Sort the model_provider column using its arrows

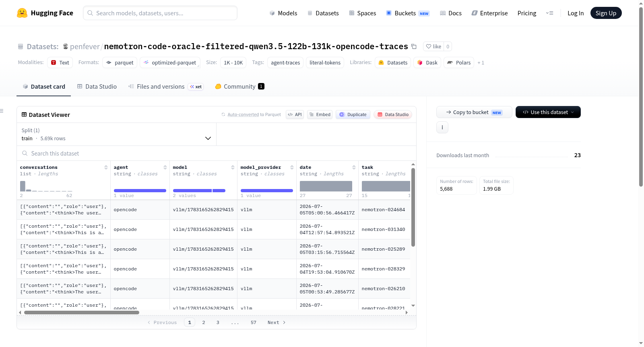292,167
